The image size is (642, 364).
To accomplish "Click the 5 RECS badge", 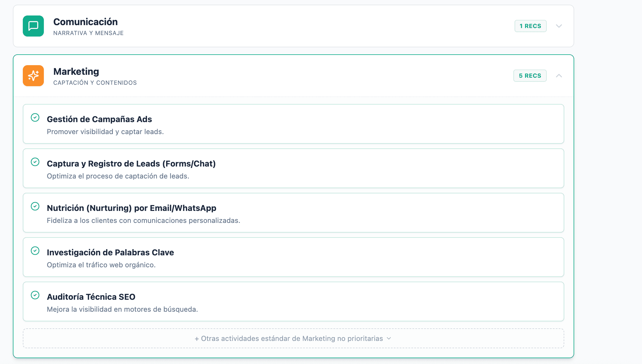I will 530,76.
